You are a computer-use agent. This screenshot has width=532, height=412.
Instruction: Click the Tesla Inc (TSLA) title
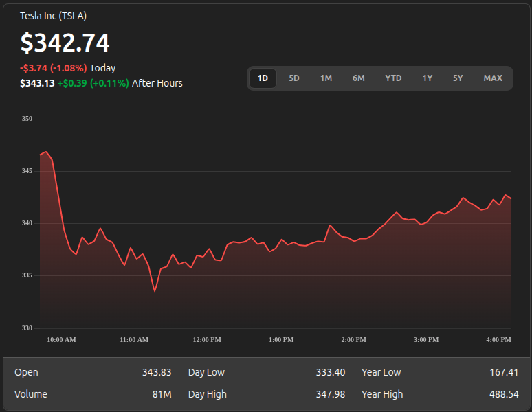[53, 16]
